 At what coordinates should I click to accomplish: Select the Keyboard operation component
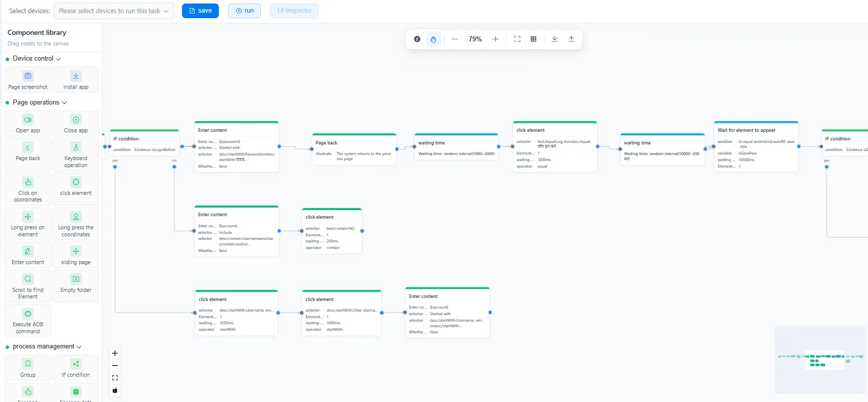(x=76, y=155)
